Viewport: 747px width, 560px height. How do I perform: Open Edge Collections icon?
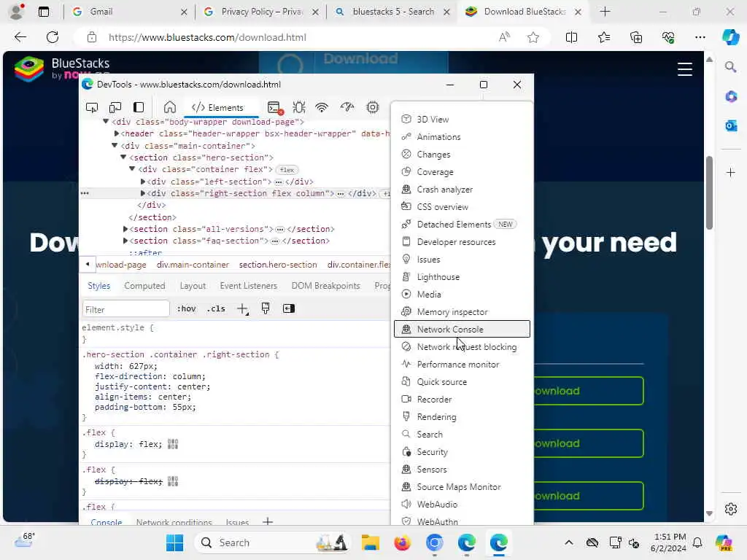pyautogui.click(x=636, y=37)
